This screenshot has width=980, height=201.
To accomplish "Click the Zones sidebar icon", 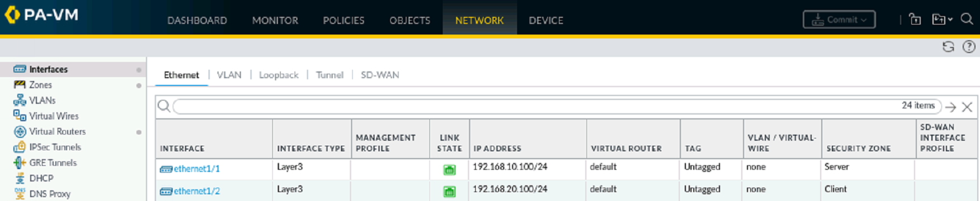I will pyautogui.click(x=20, y=85).
